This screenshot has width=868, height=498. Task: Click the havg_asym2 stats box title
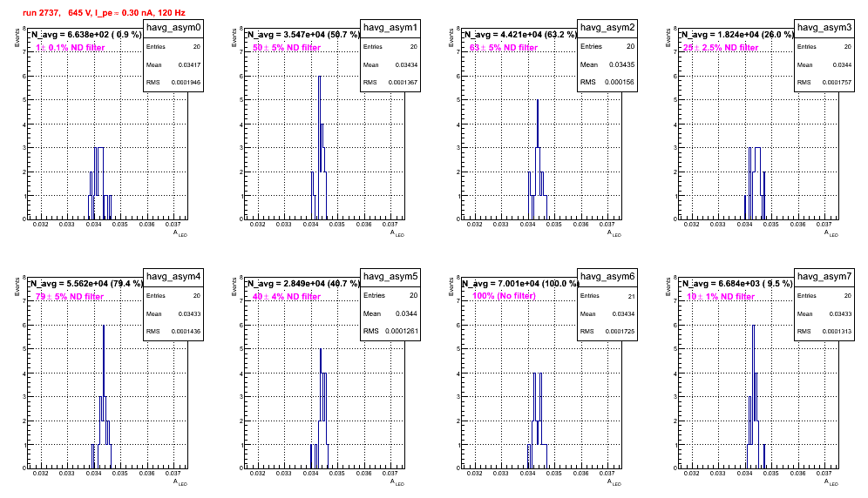[x=607, y=28]
